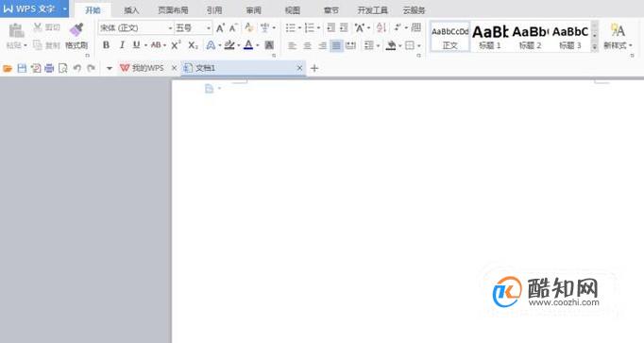Expand the WPS 文字 application menu arrow

64,9
